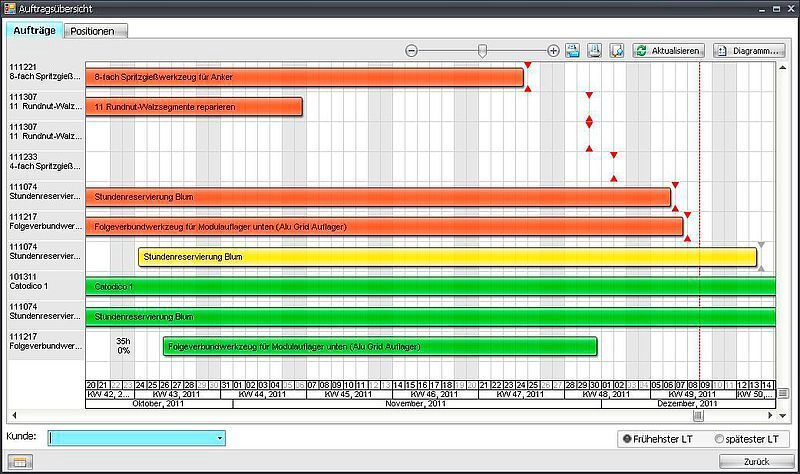The width and height of the screenshot is (800, 474).
Task: Click the zoom in plus icon
Action: tap(553, 51)
